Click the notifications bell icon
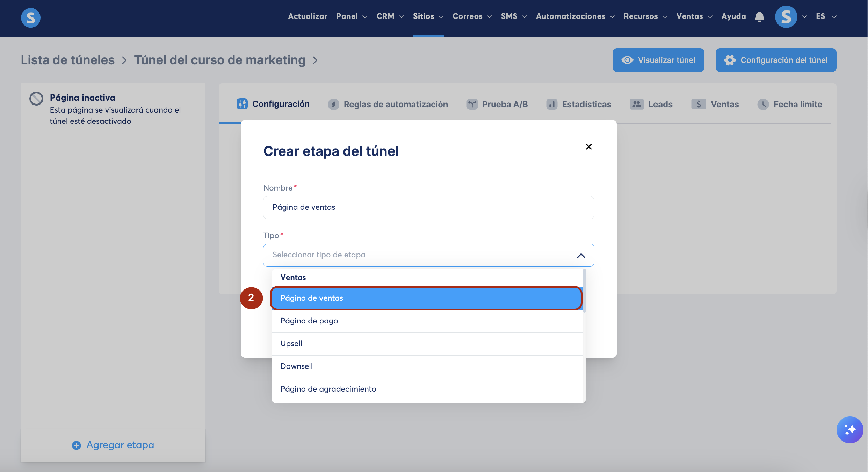The image size is (868, 472). pos(759,17)
